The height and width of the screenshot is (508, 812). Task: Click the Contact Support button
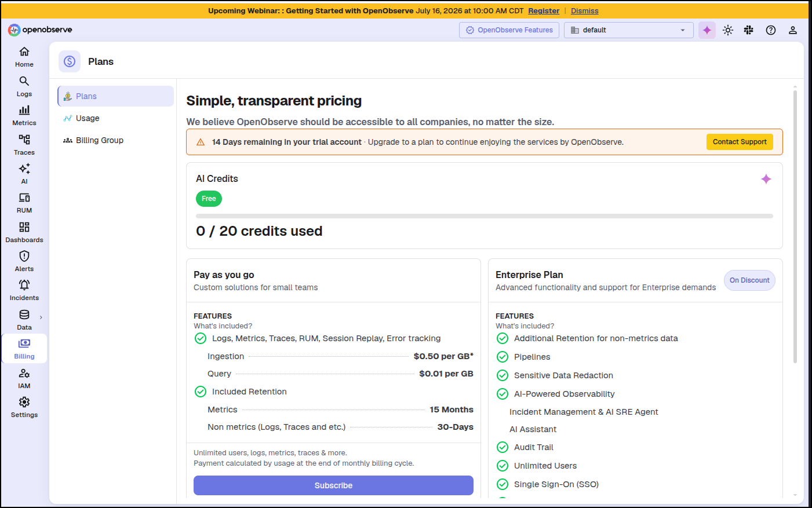pos(740,142)
